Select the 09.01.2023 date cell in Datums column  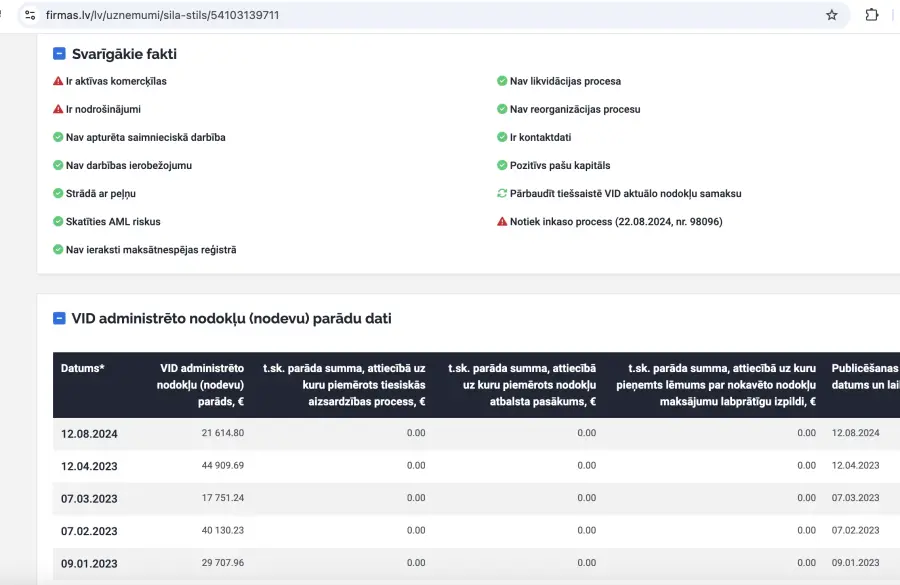pos(89,564)
